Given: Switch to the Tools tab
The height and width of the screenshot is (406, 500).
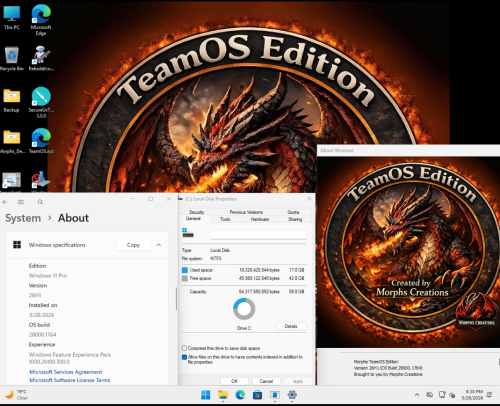Looking at the screenshot, I should coord(225,219).
